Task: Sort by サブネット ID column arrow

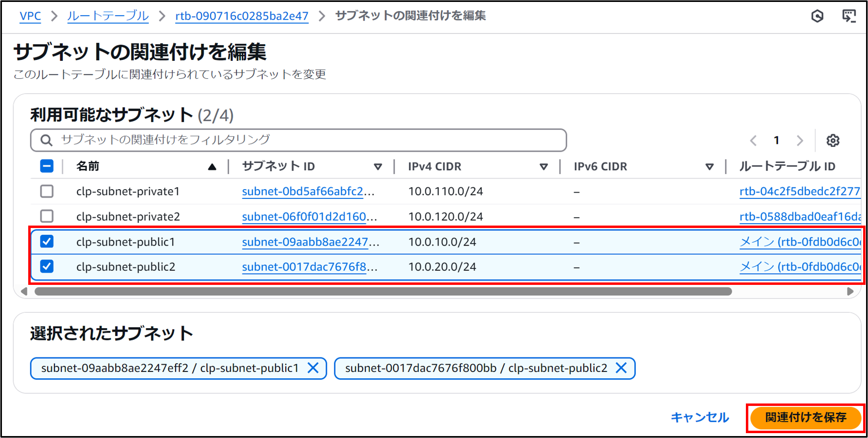Action: [x=378, y=167]
